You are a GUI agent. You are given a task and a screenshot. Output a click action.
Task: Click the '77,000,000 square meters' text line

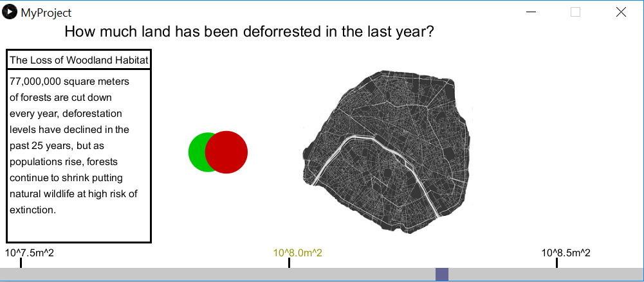coord(69,82)
